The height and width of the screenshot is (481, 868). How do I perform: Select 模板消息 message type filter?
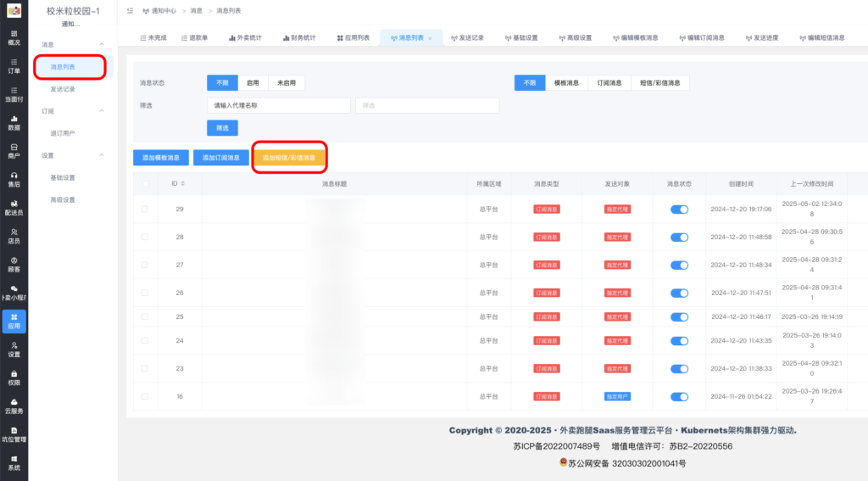tap(566, 83)
